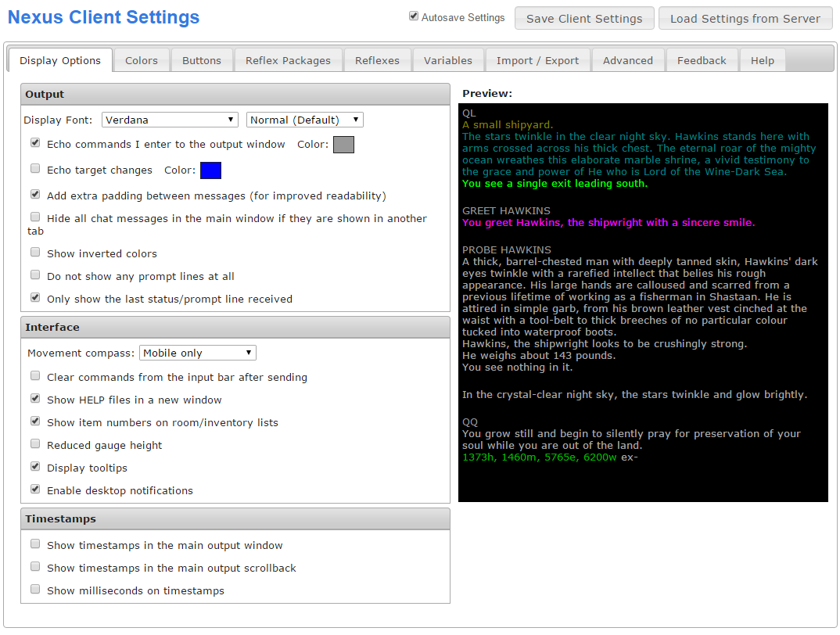Switch to the Colors tab
The width and height of the screenshot is (840, 635).
click(x=141, y=60)
